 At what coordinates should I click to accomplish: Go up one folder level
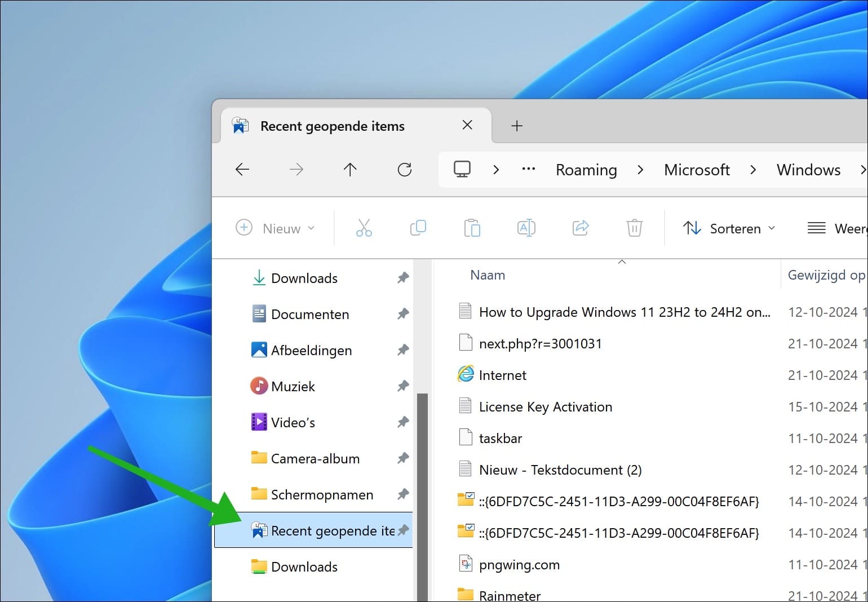[x=350, y=170]
